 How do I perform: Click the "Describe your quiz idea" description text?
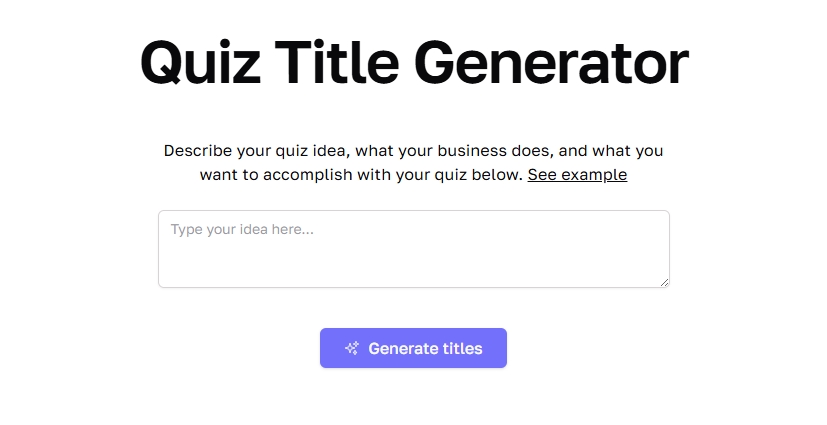click(x=250, y=151)
